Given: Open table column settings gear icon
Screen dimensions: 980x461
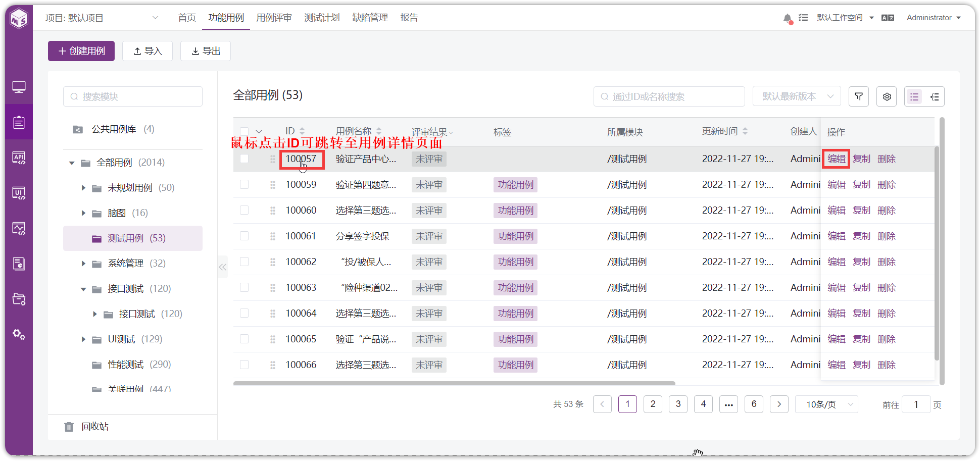Looking at the screenshot, I should pyautogui.click(x=887, y=96).
